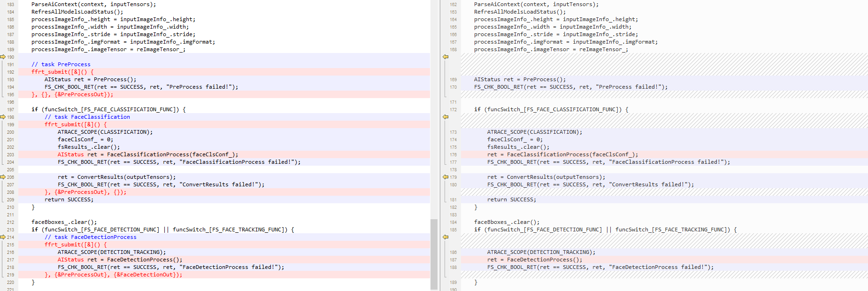This screenshot has height=291, width=868.
Task: Click copy-to-right arrow at left line 198
Action: click(3, 117)
